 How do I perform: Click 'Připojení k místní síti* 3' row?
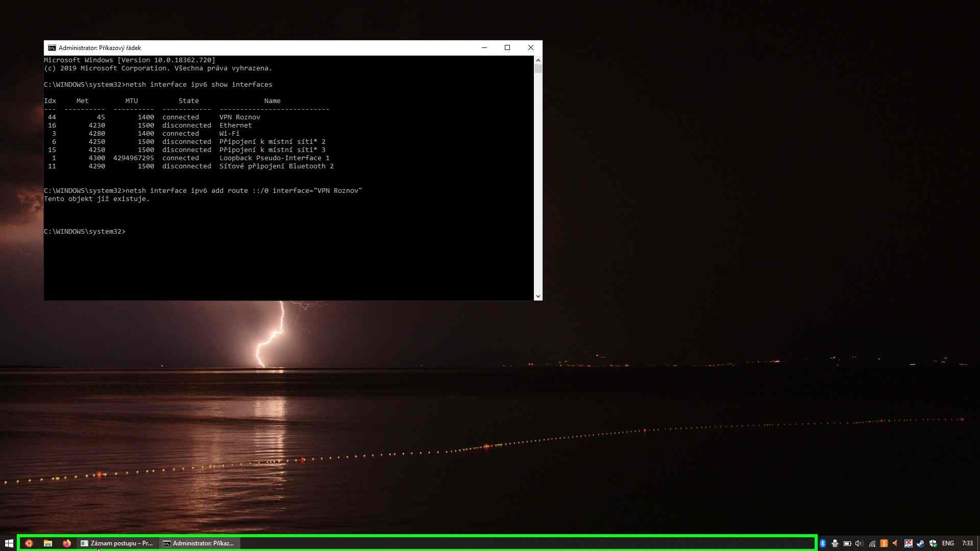click(x=272, y=150)
